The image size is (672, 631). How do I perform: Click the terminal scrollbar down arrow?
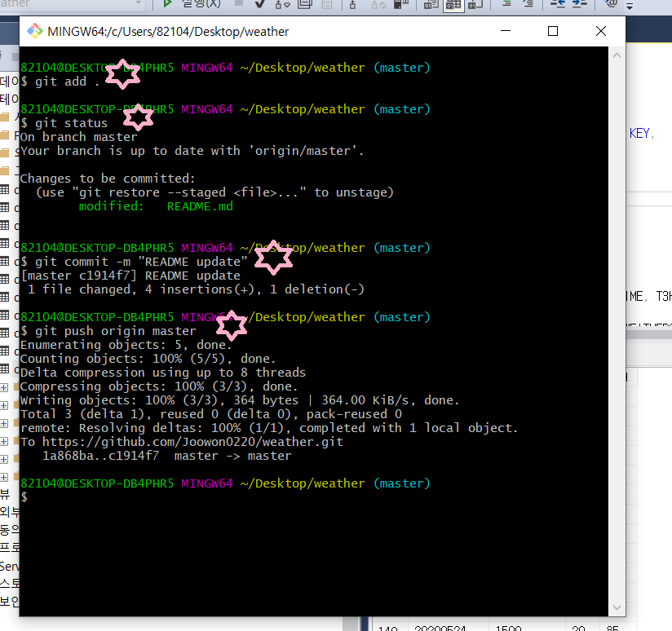(617, 607)
